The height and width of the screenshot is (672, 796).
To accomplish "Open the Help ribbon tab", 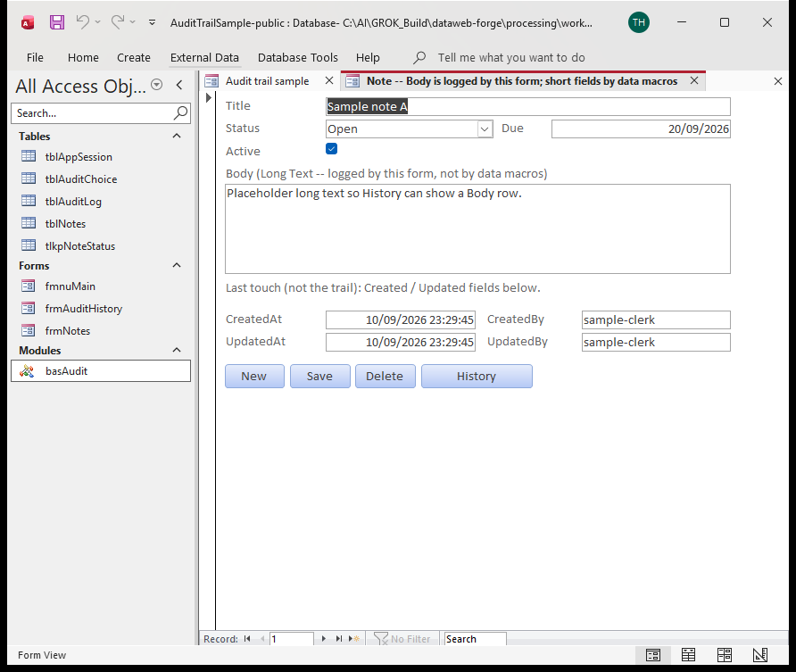I will click(368, 58).
